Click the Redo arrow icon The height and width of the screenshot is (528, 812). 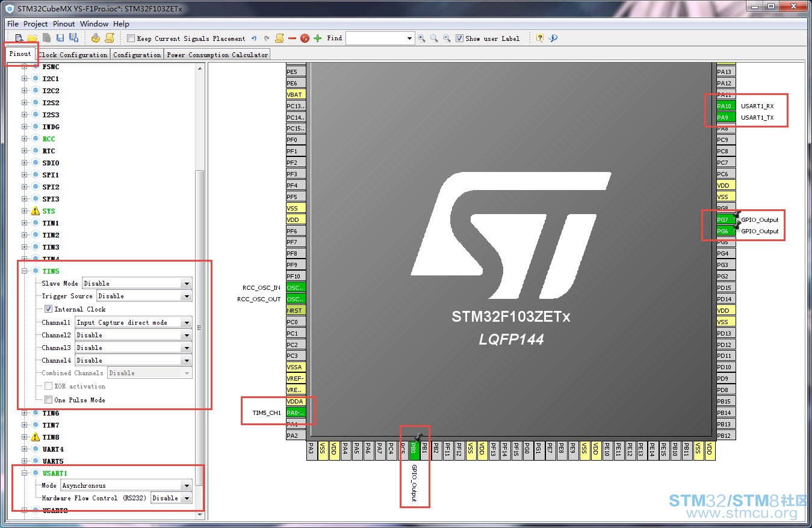tap(267, 38)
